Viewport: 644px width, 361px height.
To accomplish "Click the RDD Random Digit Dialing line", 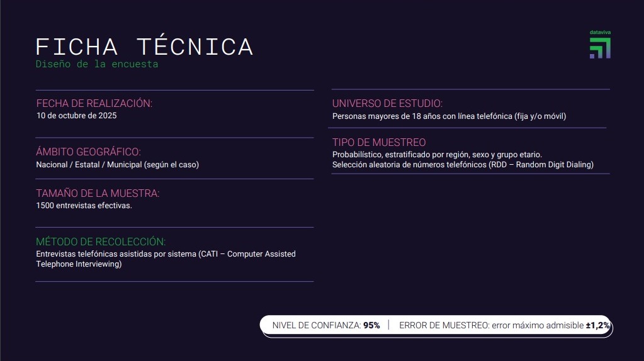I will pyautogui.click(x=463, y=165).
